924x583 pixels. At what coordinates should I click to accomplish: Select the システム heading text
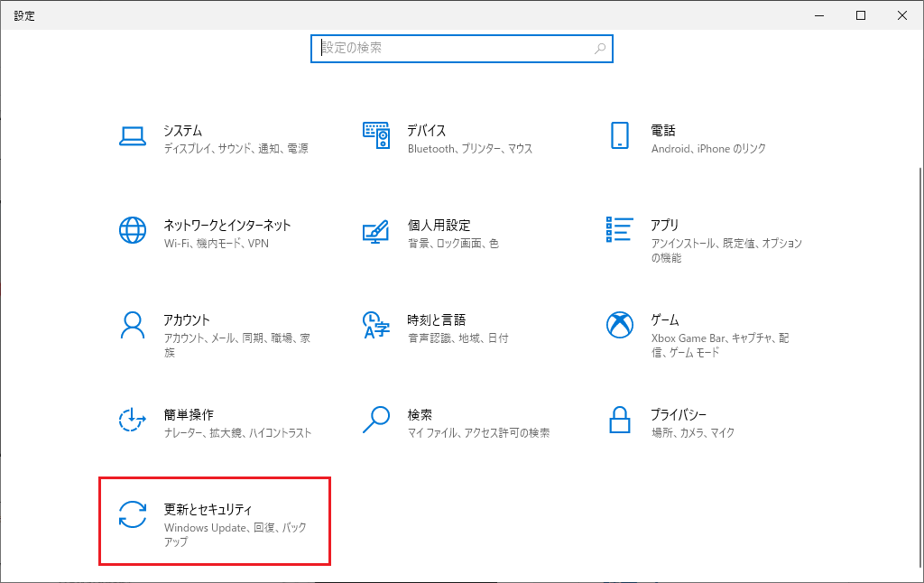tap(182, 131)
